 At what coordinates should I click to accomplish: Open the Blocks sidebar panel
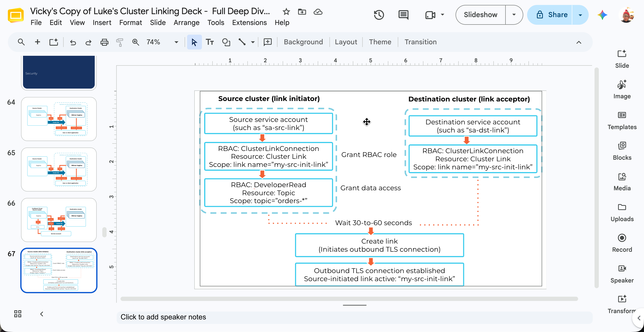pyautogui.click(x=622, y=151)
